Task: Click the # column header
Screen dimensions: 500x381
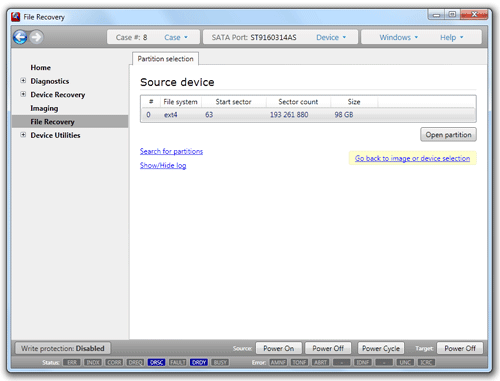Action: click(151, 102)
